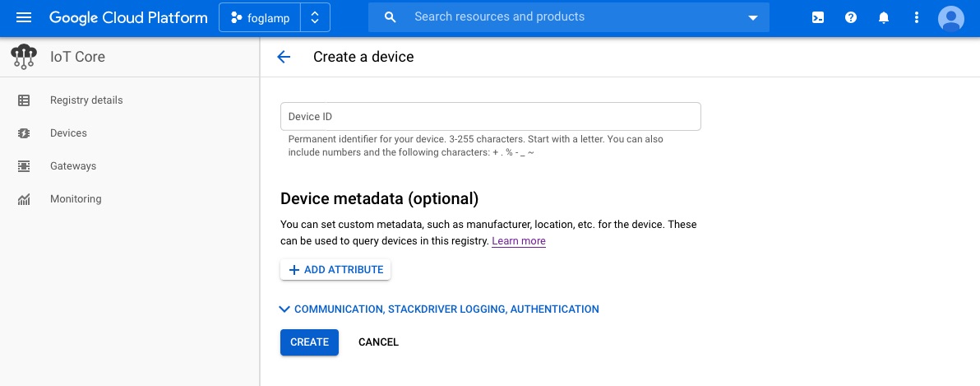
Task: Click the search magnifier icon
Action: tap(390, 17)
